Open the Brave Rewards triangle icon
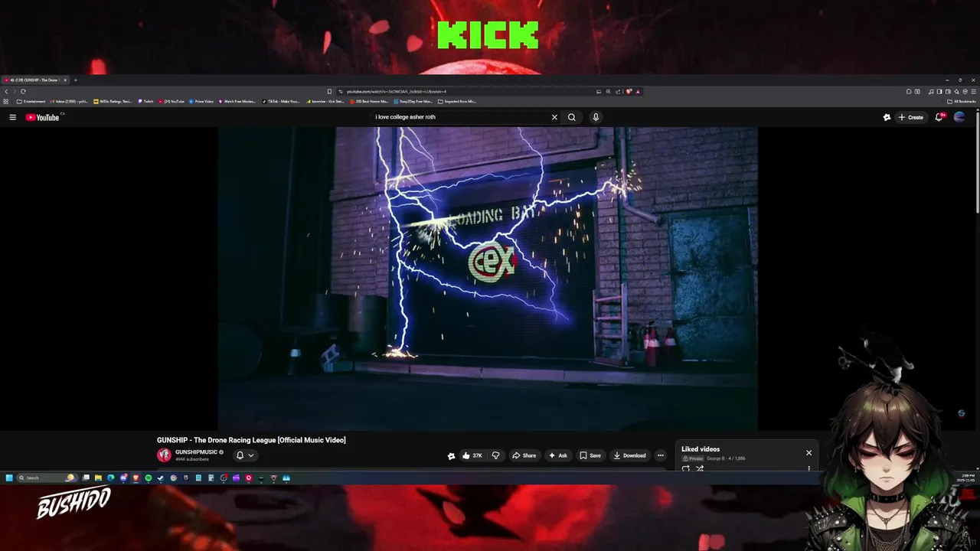Image resolution: width=980 pixels, height=551 pixels. tap(638, 92)
